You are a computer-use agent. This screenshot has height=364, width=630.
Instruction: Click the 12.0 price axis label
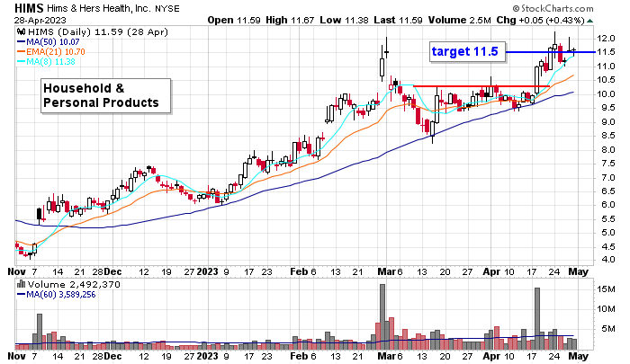(x=606, y=39)
